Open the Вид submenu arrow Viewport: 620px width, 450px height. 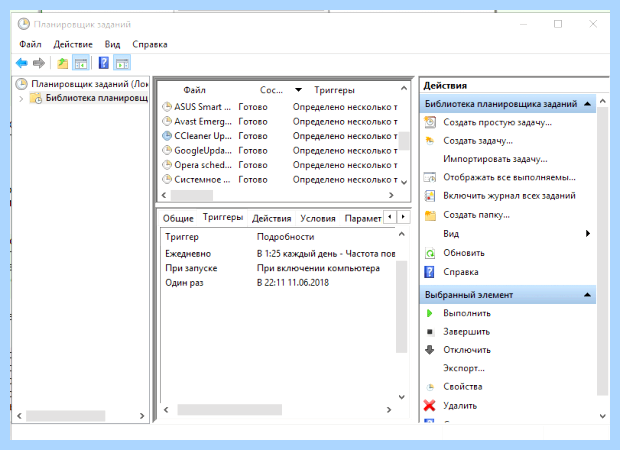click(x=588, y=234)
